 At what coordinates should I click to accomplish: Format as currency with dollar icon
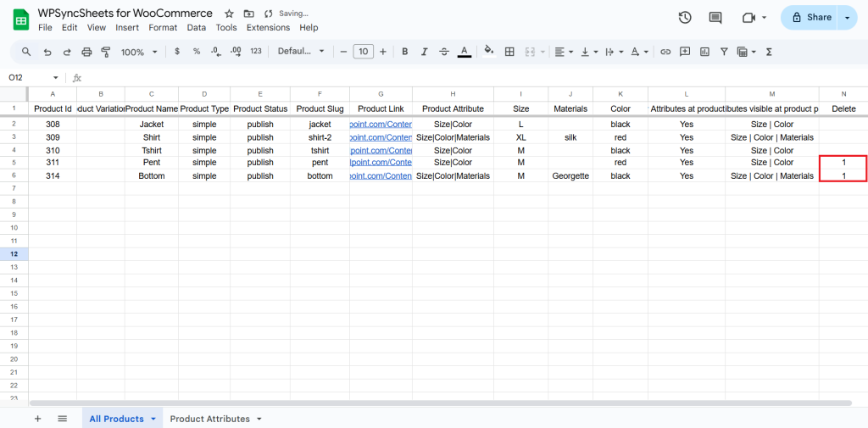point(177,52)
